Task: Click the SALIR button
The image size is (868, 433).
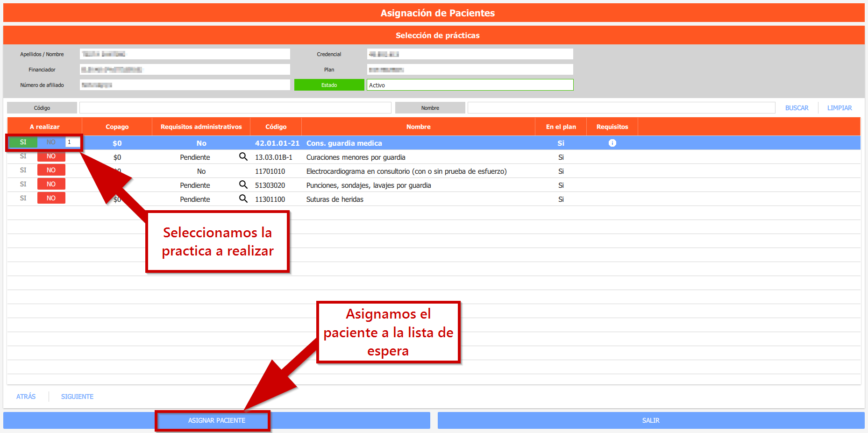Action: (650, 420)
